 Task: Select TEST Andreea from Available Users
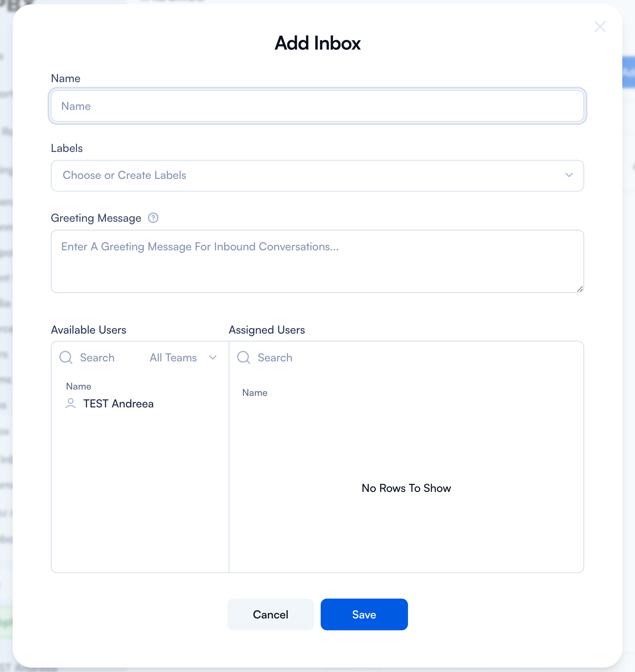(x=118, y=404)
